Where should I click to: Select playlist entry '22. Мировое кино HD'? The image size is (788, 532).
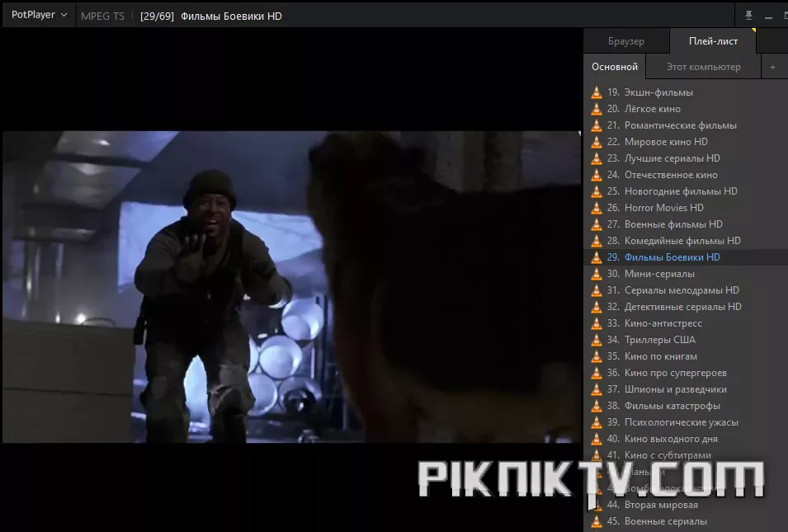pyautogui.click(x=686, y=142)
